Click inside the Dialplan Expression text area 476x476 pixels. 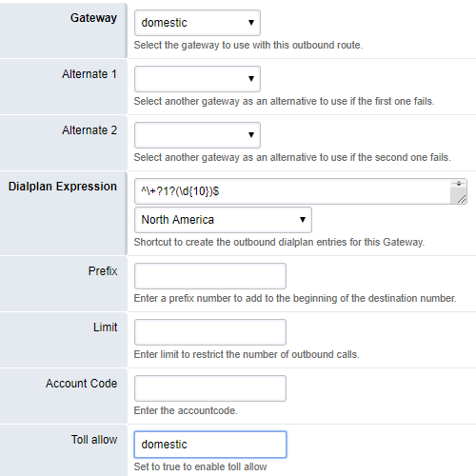[x=292, y=191]
